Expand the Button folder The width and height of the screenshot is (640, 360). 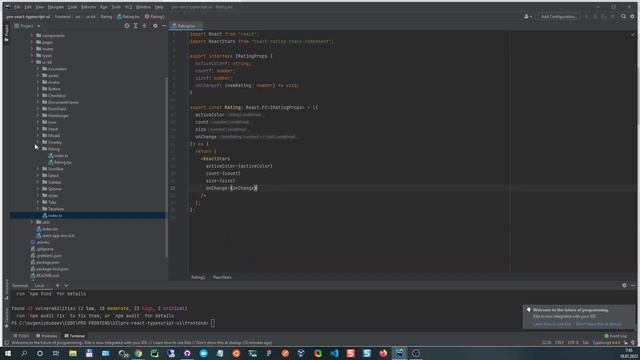tap(38, 89)
